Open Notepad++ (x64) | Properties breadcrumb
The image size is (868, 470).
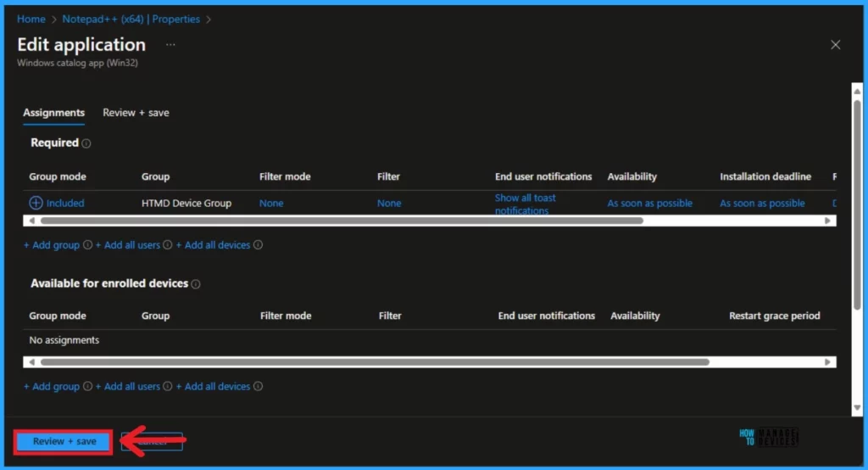click(x=131, y=19)
